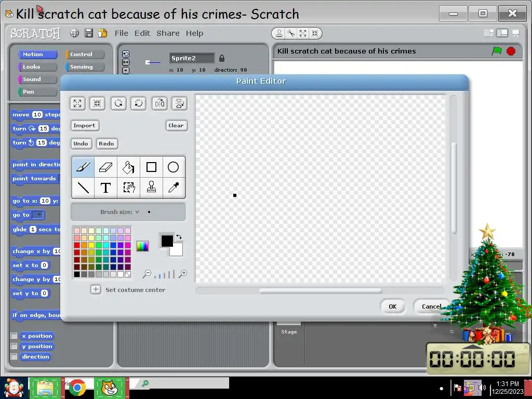
Task: Click the share project icon in toolbar
Action: [x=102, y=33]
